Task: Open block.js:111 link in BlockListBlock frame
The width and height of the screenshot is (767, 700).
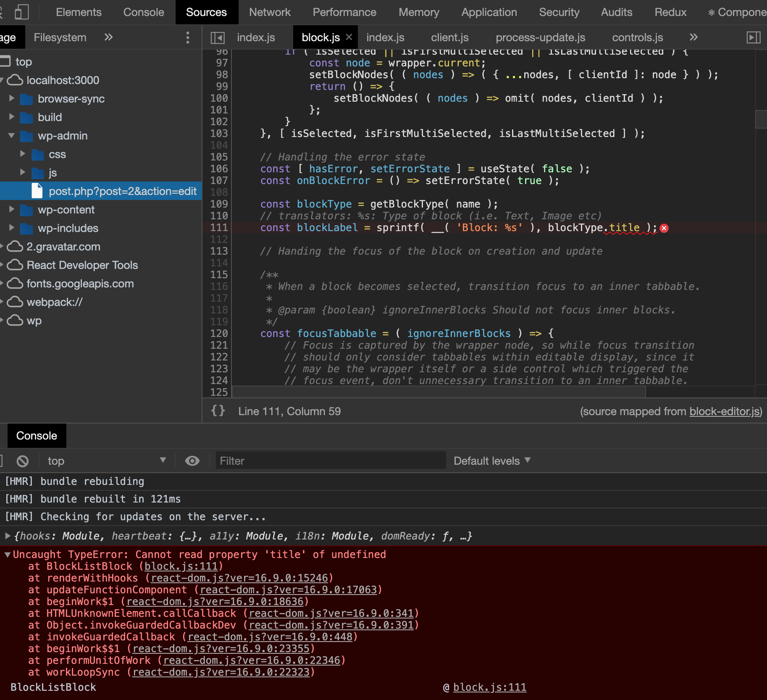Action: 181,566
